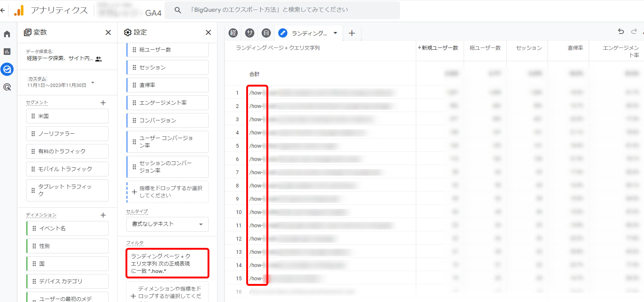Click the undo icon

pos(621,31)
